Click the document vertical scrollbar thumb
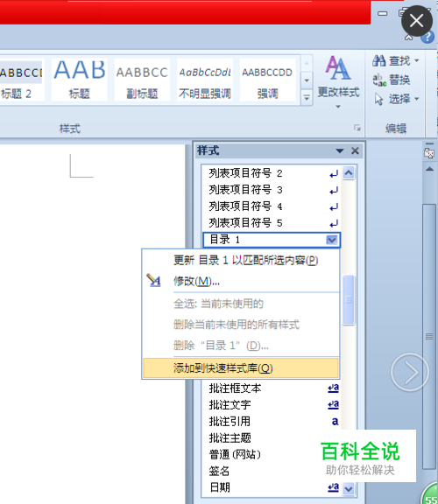 429,337
